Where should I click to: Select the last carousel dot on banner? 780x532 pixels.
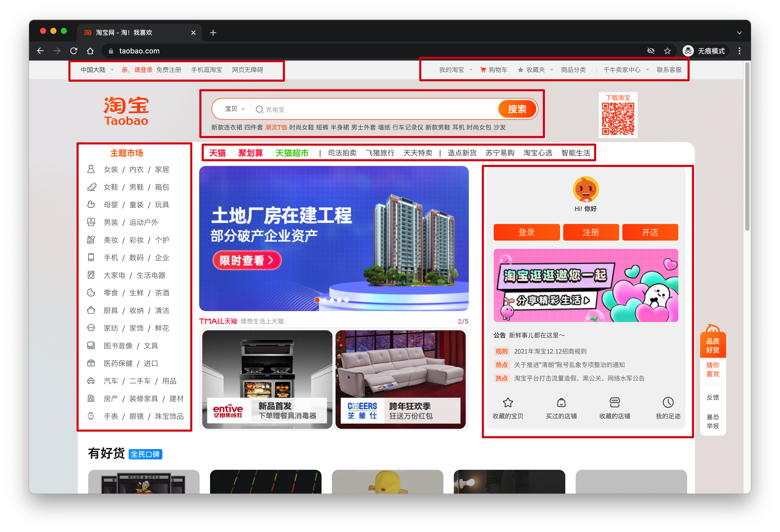coord(346,300)
